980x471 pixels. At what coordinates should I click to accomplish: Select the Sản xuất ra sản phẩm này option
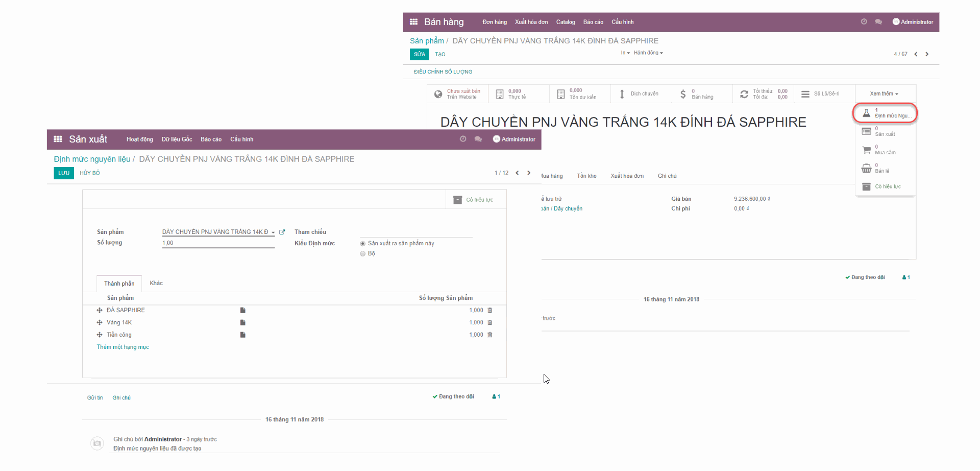pos(362,243)
